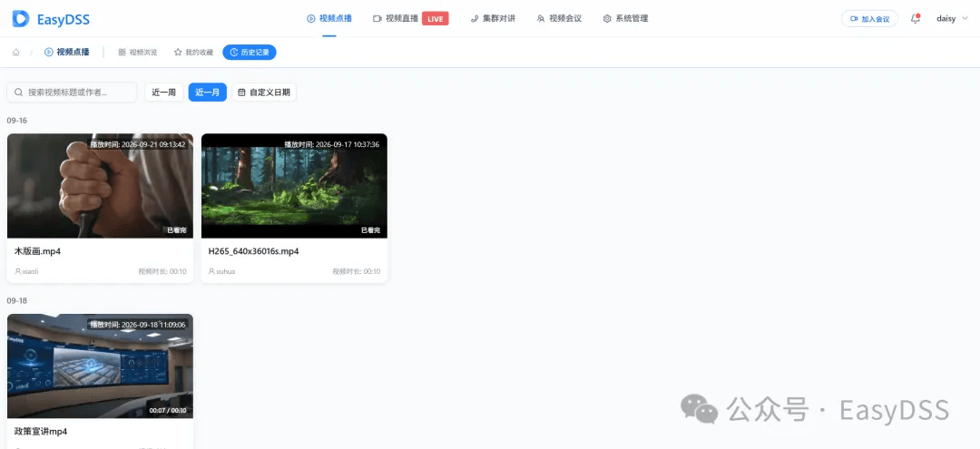Open the 集群对讲 navigation tab
980x449 pixels.
[493, 19]
